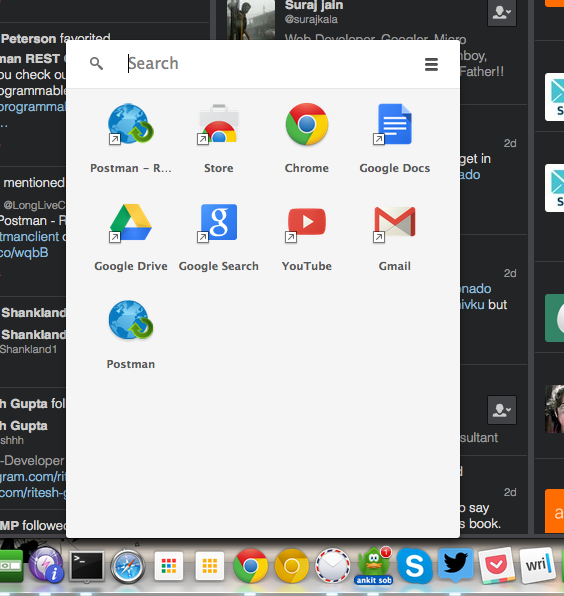Image resolution: width=564 pixels, height=596 pixels.
Task: Open Google Chrome from the dock
Action: 250,566
